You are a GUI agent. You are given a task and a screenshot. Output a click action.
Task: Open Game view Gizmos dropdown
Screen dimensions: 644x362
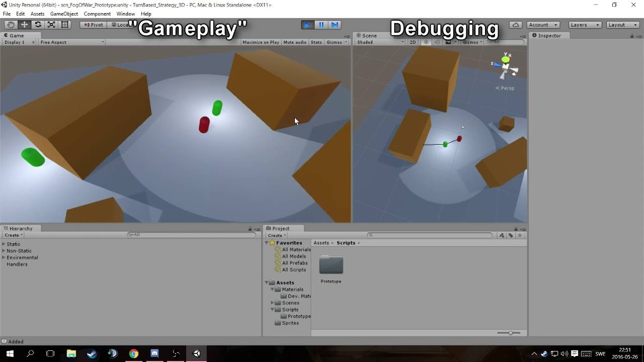(337, 42)
